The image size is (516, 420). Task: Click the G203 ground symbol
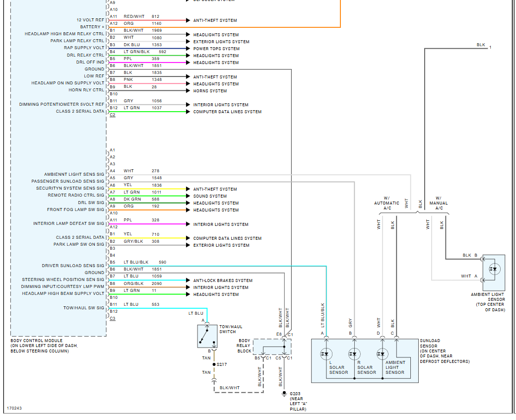(284, 394)
